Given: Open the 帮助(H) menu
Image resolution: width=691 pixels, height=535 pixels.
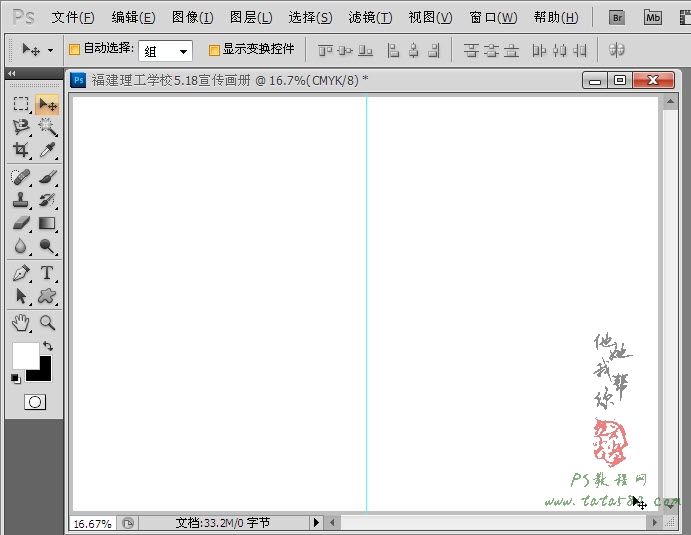Looking at the screenshot, I should point(556,18).
